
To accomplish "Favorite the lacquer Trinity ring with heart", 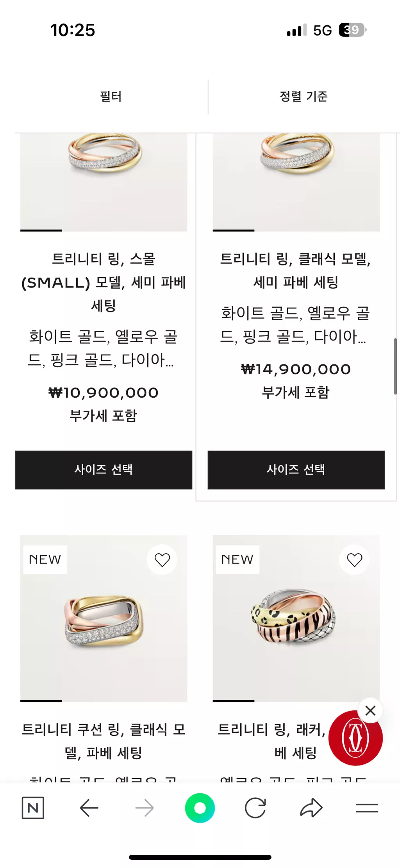I will pos(354,560).
